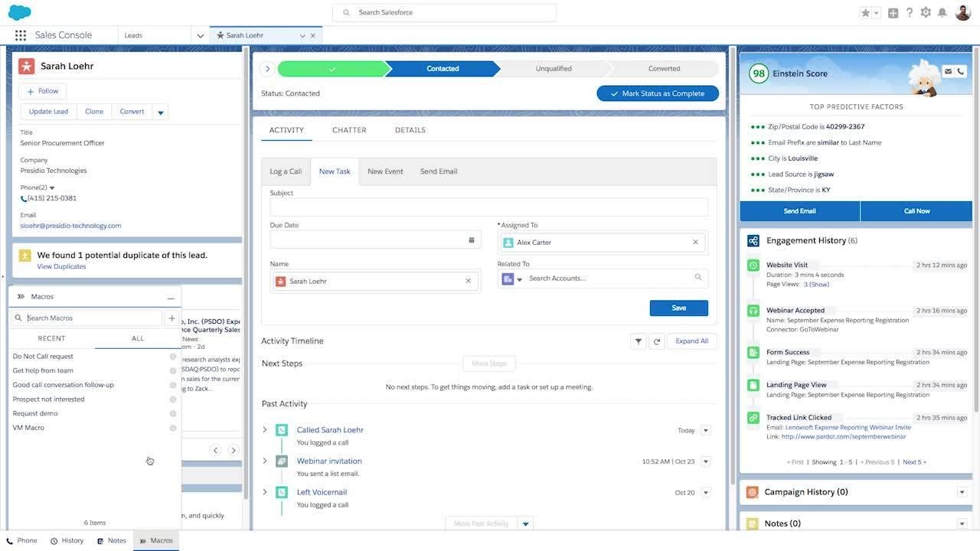This screenshot has width=980, height=551.
Task: Click Mark Status as Complete
Action: [658, 93]
